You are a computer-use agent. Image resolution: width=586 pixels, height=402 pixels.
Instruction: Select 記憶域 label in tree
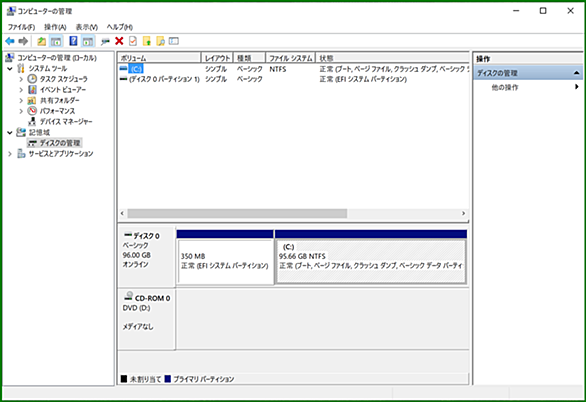(x=39, y=132)
